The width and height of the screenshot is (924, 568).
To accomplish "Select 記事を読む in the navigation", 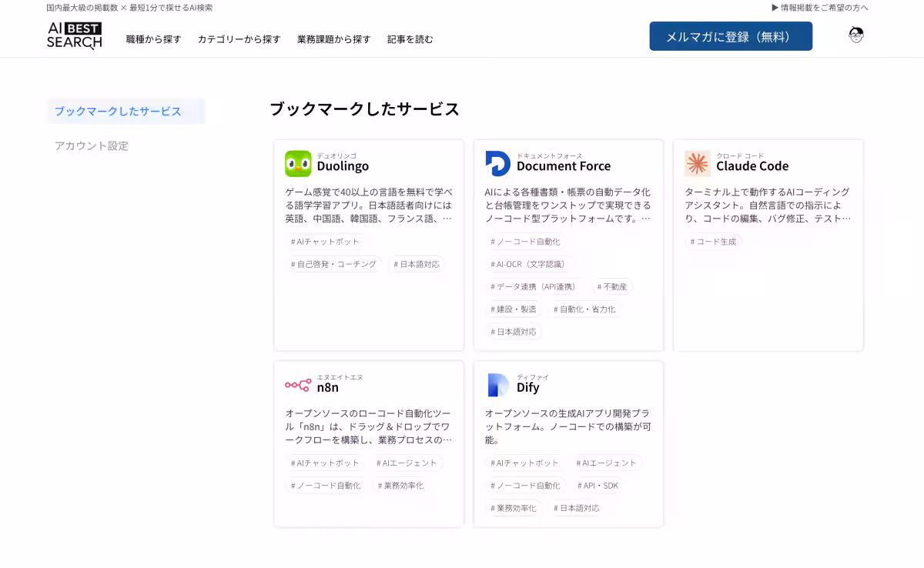I will click(408, 38).
